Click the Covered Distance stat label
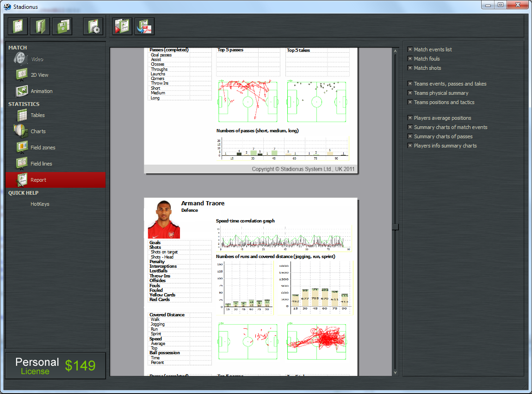532x394 pixels. [x=167, y=314]
